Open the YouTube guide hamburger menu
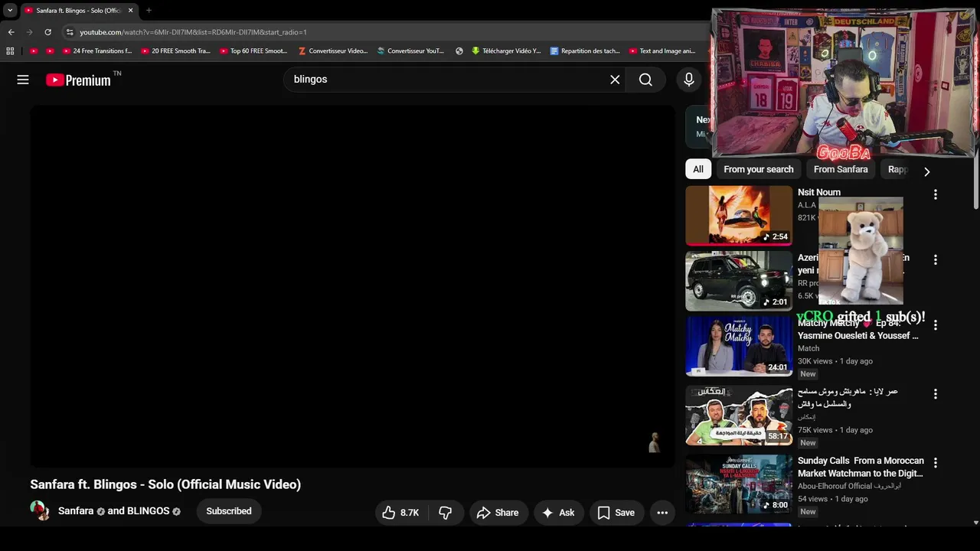 pyautogui.click(x=23, y=80)
